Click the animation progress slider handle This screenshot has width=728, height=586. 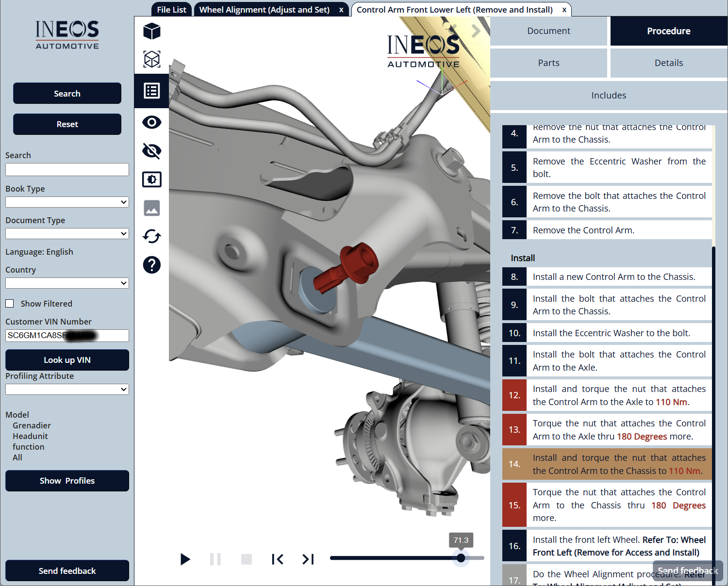(x=461, y=558)
